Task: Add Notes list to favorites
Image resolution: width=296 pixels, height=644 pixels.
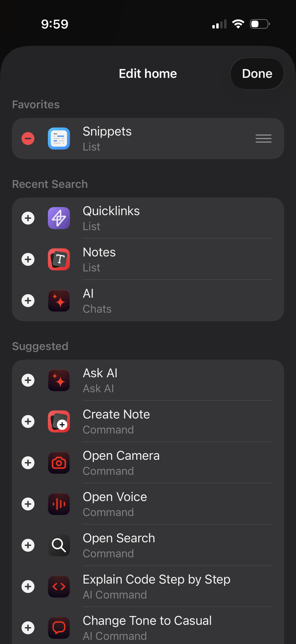Action: click(28, 259)
